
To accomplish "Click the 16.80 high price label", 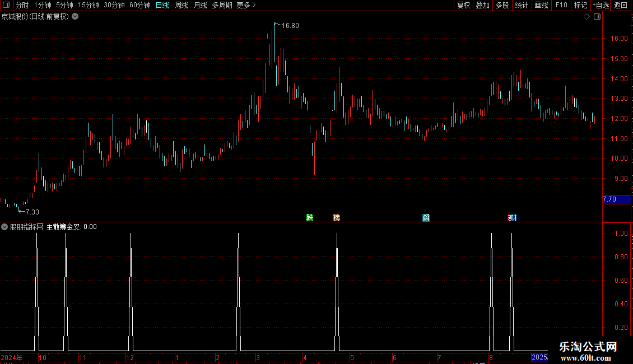I will click(290, 26).
